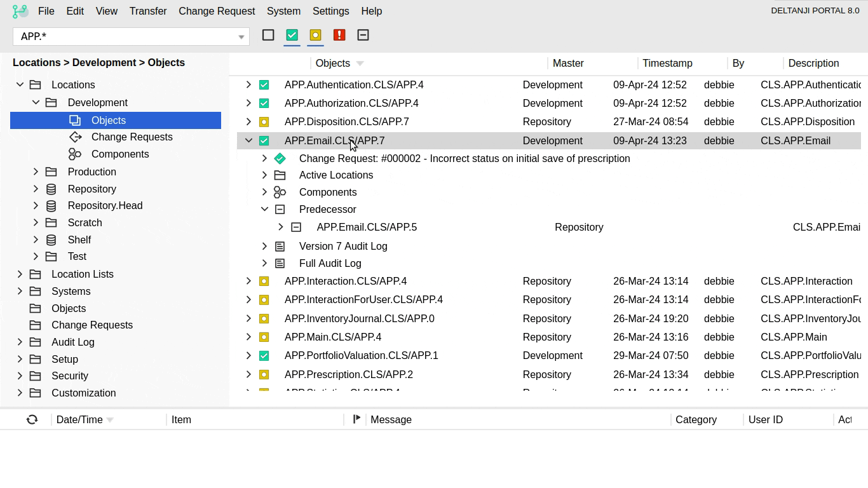This screenshot has height=488, width=868.
Task: Collapse the Development folder node
Action: (x=36, y=102)
